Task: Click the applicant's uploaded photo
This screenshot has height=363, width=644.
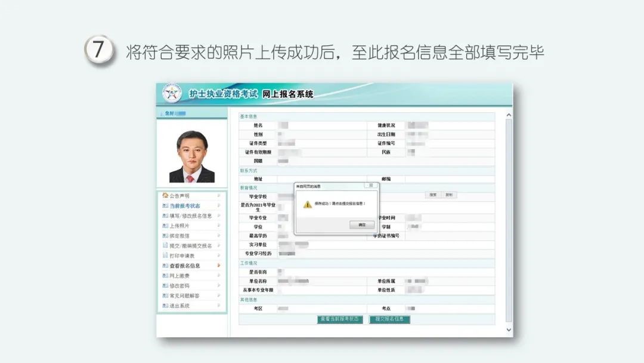Action: click(x=192, y=156)
